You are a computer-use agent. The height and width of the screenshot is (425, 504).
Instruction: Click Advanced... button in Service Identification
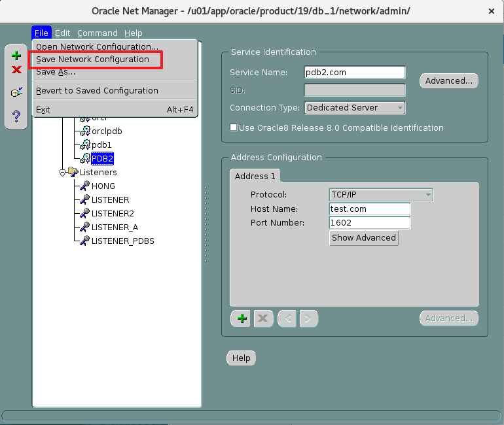(449, 81)
